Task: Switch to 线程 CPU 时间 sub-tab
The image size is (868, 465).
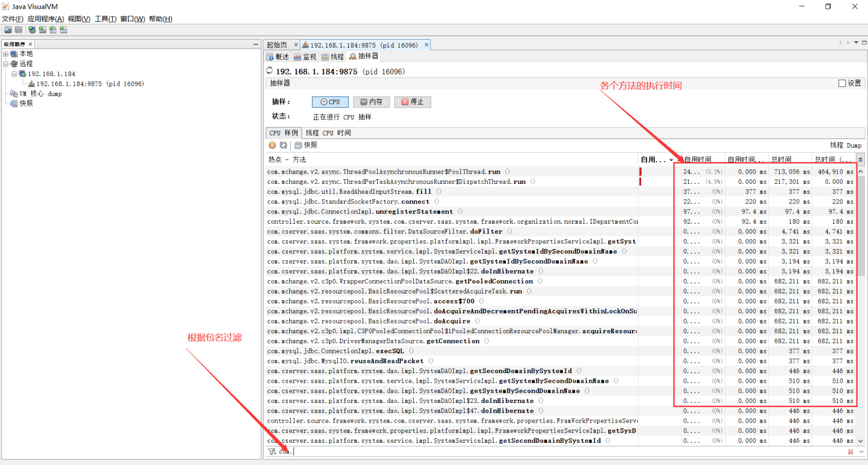Action: (328, 133)
